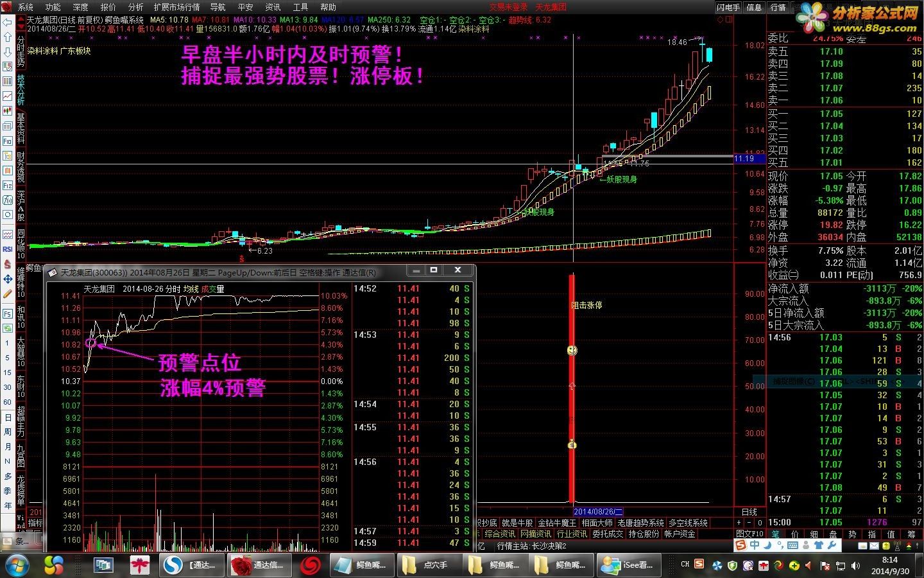
Task: Click the F5 icon in left toolbar
Action: pyautogui.click(x=7, y=313)
